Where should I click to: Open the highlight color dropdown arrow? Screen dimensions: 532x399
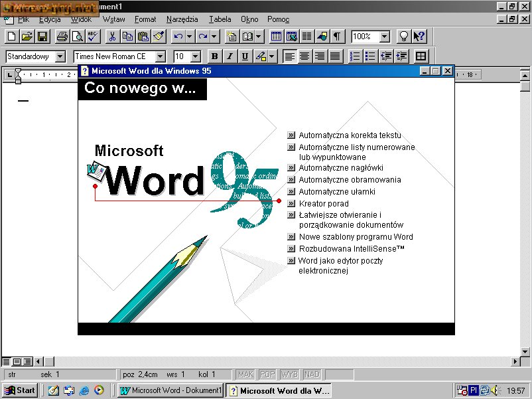pos(272,56)
